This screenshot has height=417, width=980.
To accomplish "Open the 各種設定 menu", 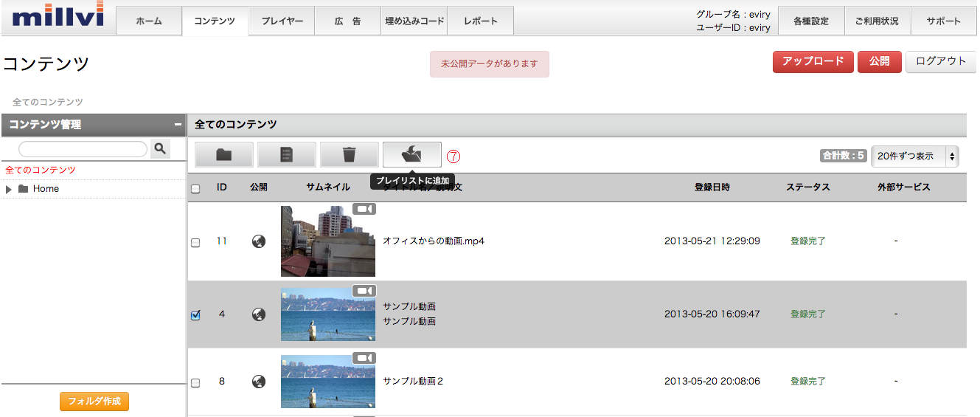I will tap(811, 21).
